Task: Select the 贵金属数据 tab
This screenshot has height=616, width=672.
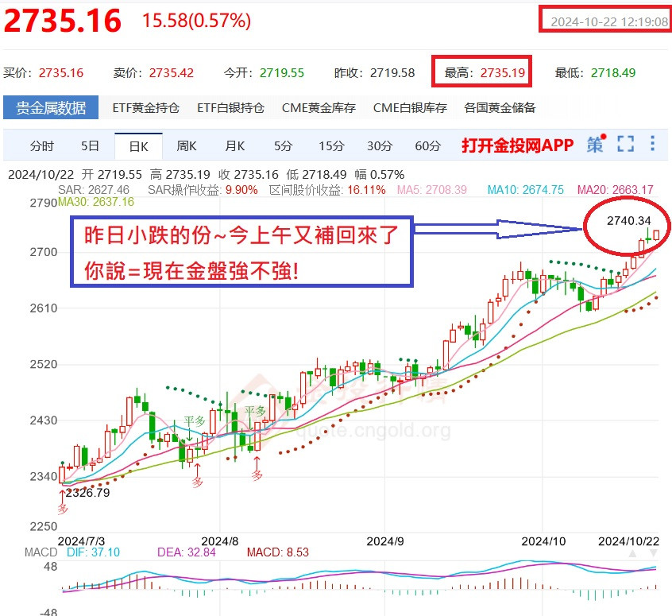Action: point(51,107)
